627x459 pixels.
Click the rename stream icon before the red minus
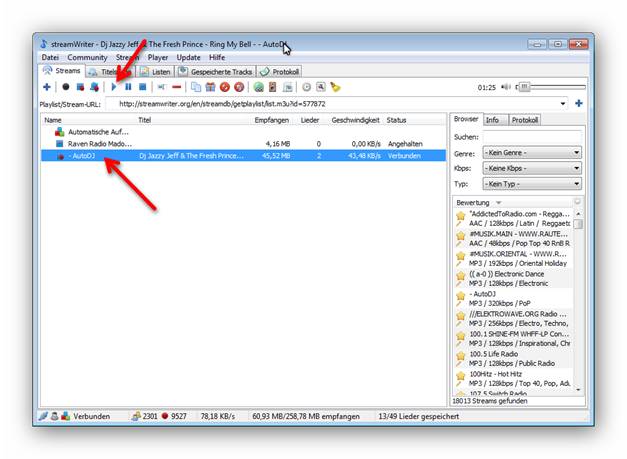tap(162, 87)
